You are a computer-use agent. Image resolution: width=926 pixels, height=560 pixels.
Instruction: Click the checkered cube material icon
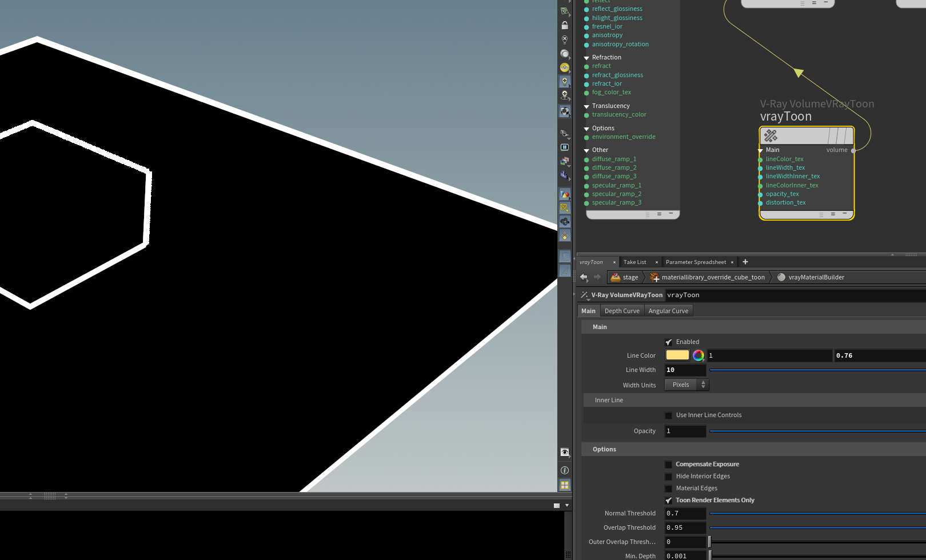[x=565, y=111]
